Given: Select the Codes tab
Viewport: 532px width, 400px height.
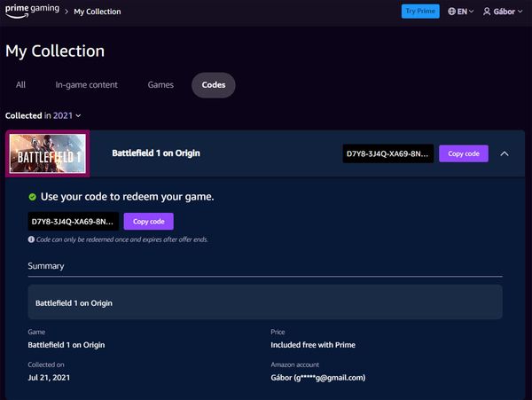Looking at the screenshot, I should (x=214, y=85).
